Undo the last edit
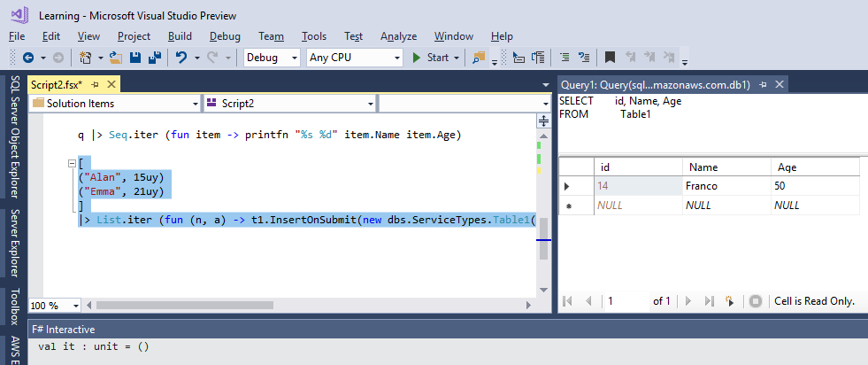 pyautogui.click(x=181, y=58)
